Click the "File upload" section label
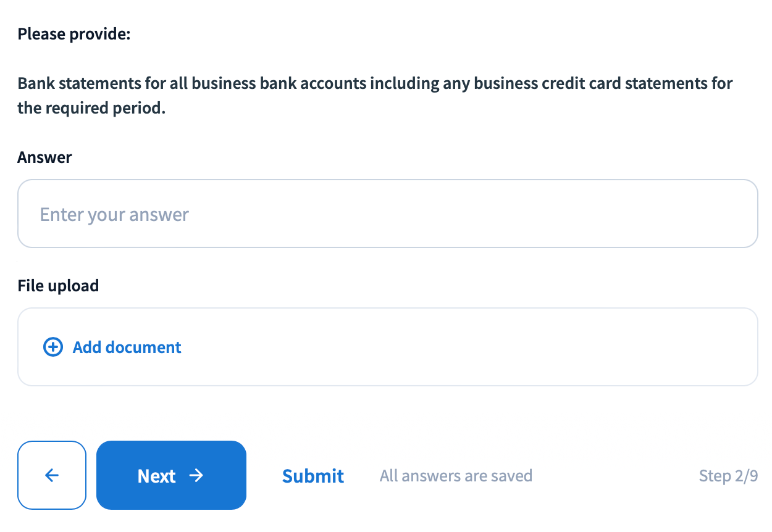The height and width of the screenshot is (532, 772). pos(58,286)
